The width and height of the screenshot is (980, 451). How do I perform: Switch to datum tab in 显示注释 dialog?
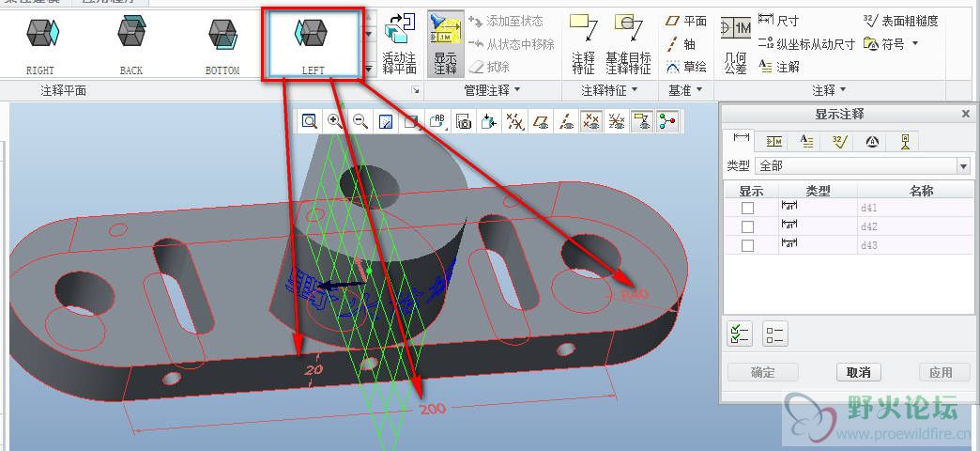click(x=905, y=141)
